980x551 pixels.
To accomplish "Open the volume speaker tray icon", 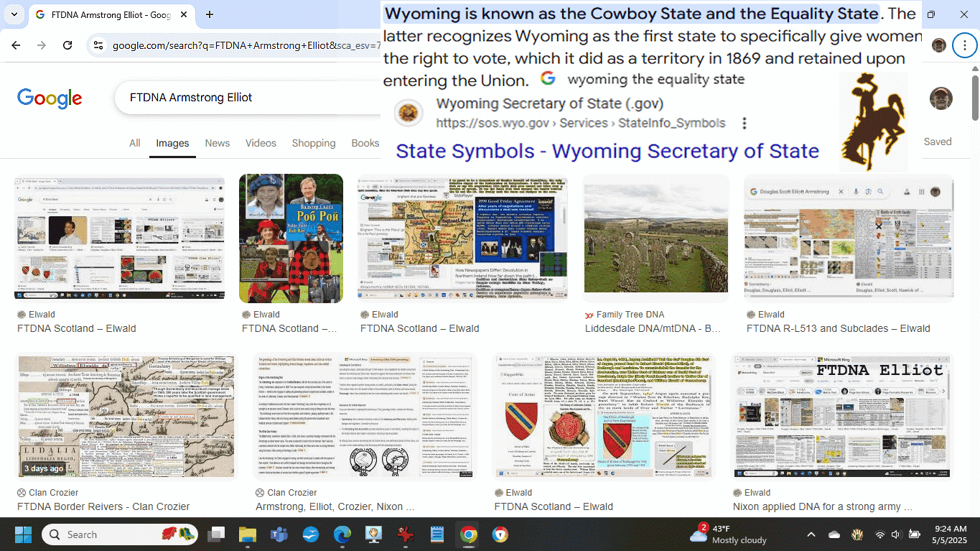I will 896,534.
